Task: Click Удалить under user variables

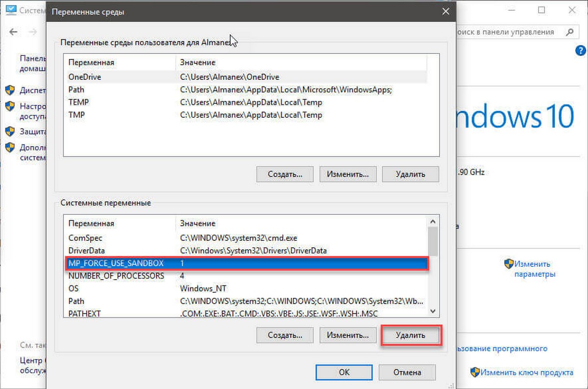Action: click(x=411, y=174)
